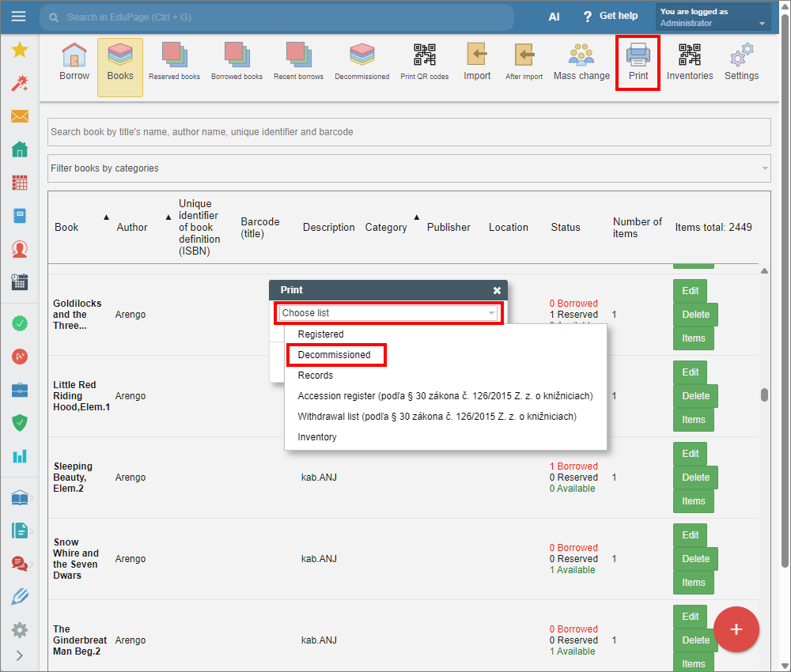Viewport: 791px width, 672px height.
Task: Click the hamburger menu icon
Action: (x=18, y=17)
